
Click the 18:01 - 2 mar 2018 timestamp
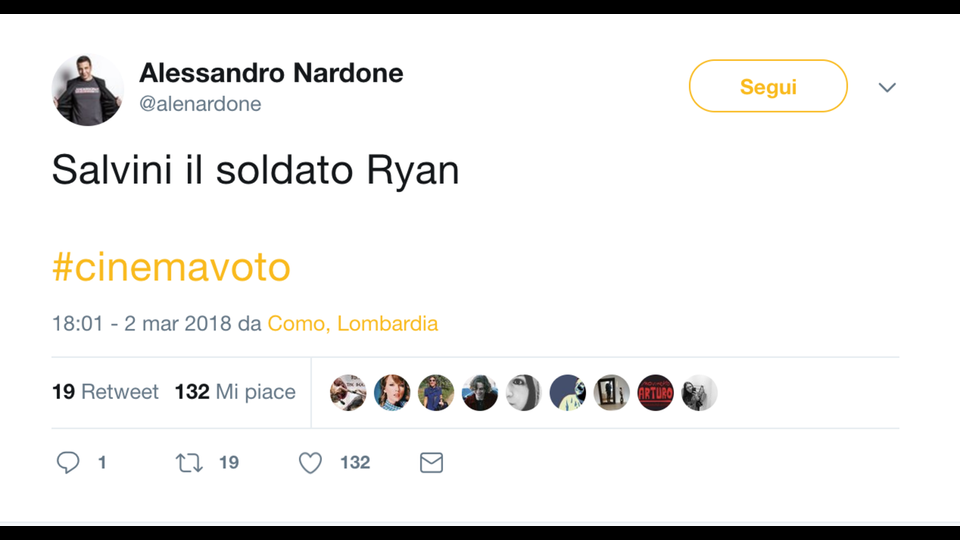(142, 324)
